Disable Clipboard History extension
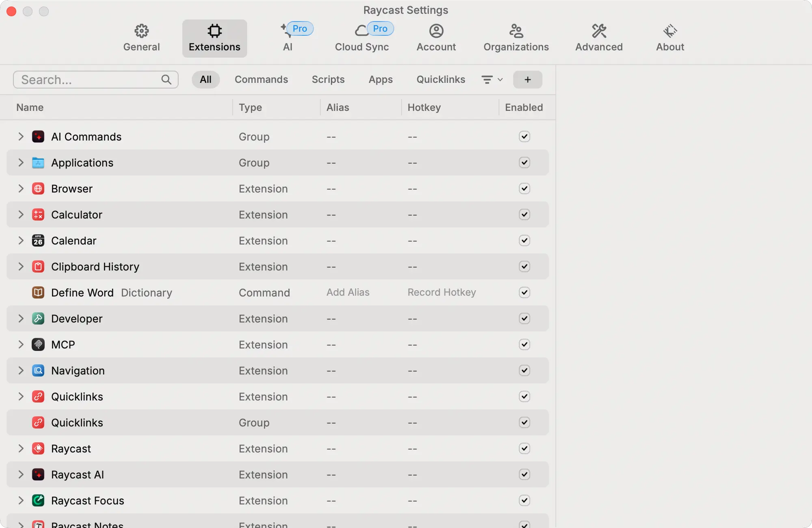The height and width of the screenshot is (528, 812). (525, 266)
